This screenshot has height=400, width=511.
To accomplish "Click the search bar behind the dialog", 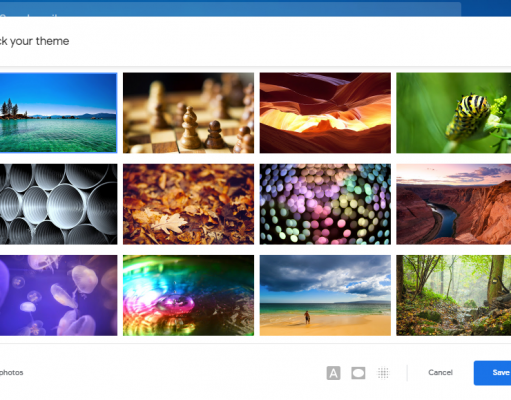I will 230,9.
